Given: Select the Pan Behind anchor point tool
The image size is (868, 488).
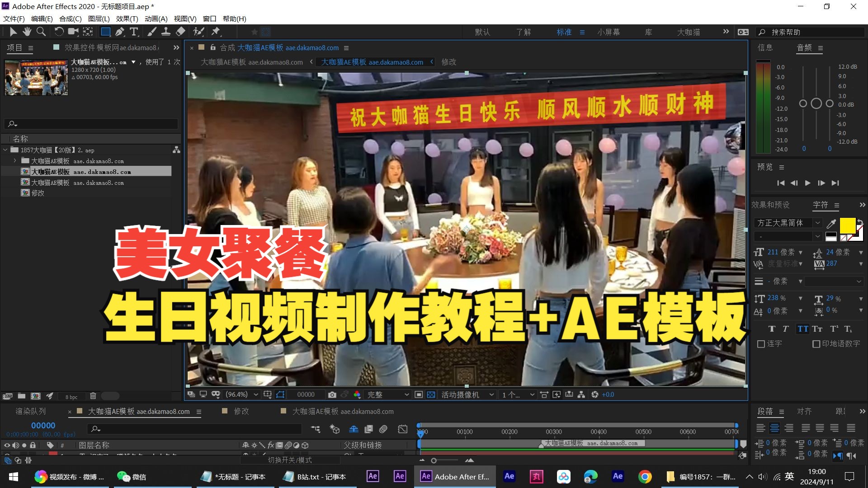Looking at the screenshot, I should (x=88, y=32).
